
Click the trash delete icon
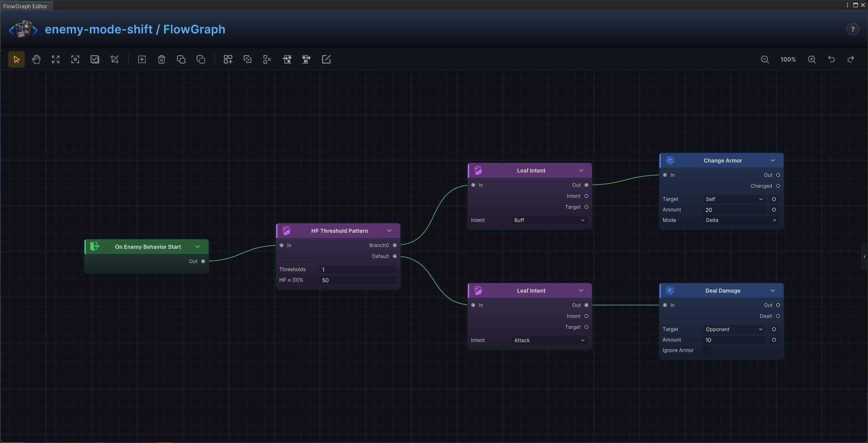[162, 59]
